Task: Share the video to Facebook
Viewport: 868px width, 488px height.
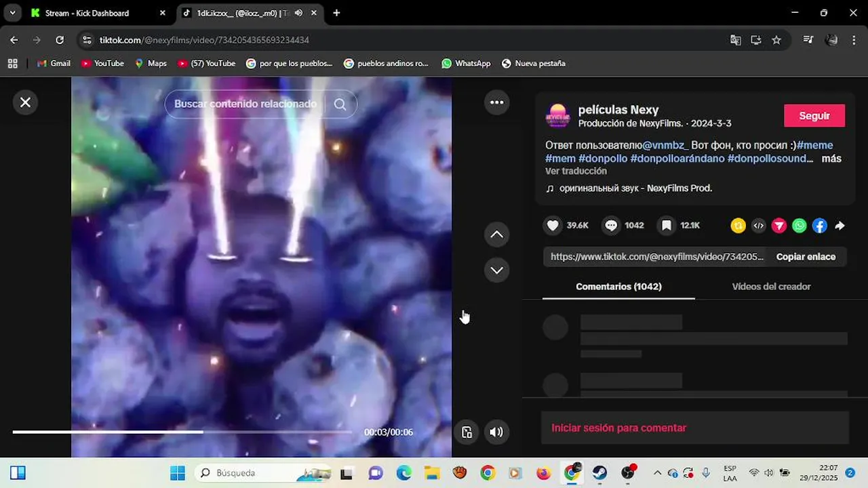Action: click(820, 226)
